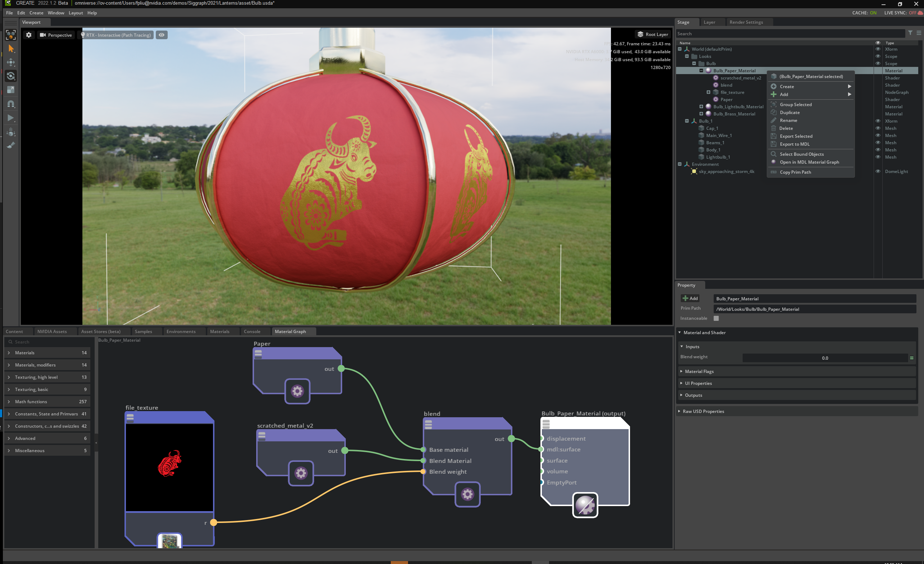Viewport: 924px width, 564px height.
Task: Adjust the Blend weight value slider
Action: click(825, 358)
